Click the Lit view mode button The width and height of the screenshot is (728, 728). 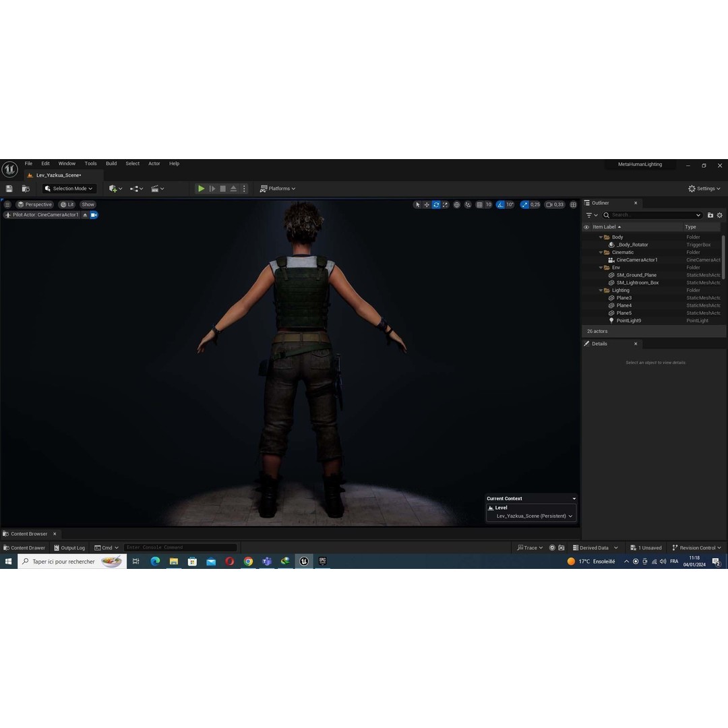pyautogui.click(x=67, y=204)
